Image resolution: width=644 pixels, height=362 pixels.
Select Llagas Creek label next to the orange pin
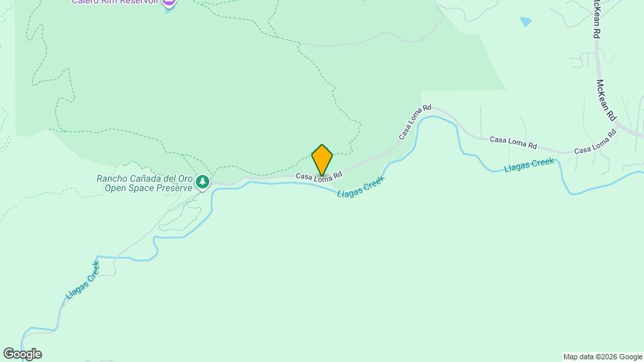click(361, 186)
